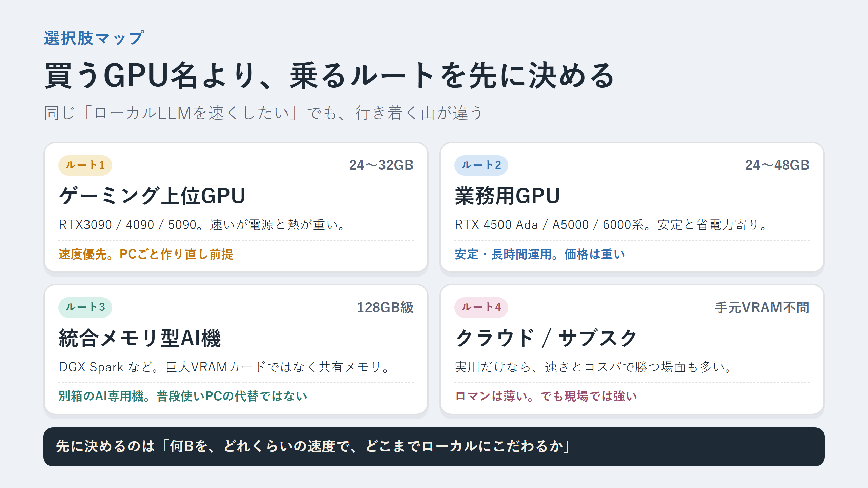Click the 手元VRAM不問 label
Image resolution: width=868 pixels, height=488 pixels.
point(762,307)
